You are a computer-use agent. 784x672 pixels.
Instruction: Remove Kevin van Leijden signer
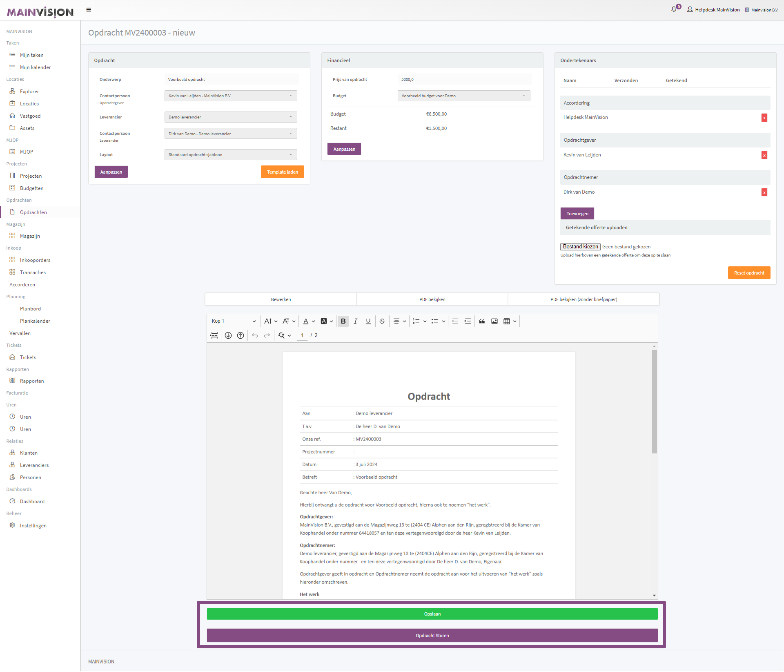(764, 155)
